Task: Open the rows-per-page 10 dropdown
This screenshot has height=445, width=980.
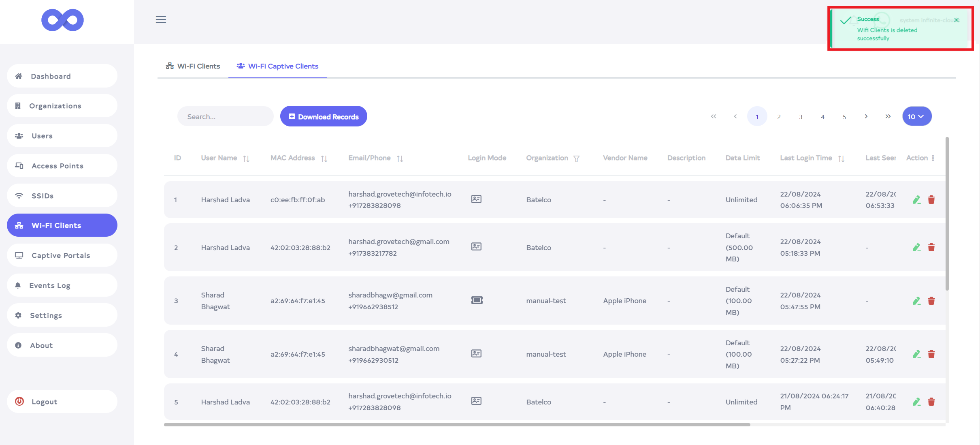Action: tap(916, 117)
